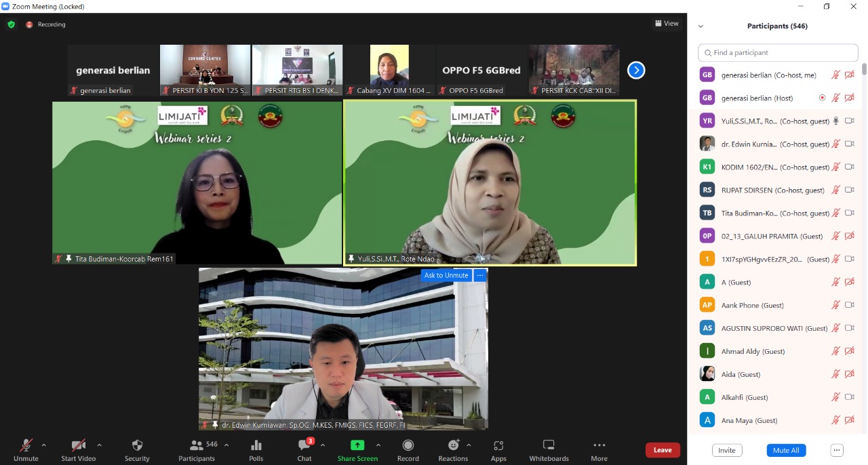Open the More menu in toolbar
This screenshot has width=868, height=465.
[x=599, y=446]
